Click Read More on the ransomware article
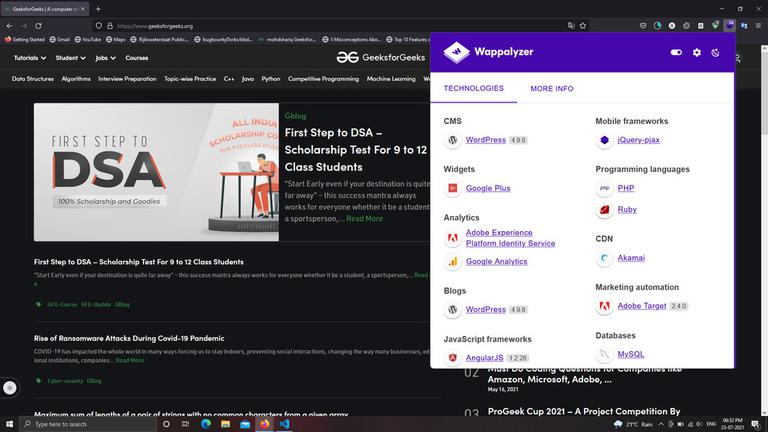768x432 pixels. [x=130, y=360]
